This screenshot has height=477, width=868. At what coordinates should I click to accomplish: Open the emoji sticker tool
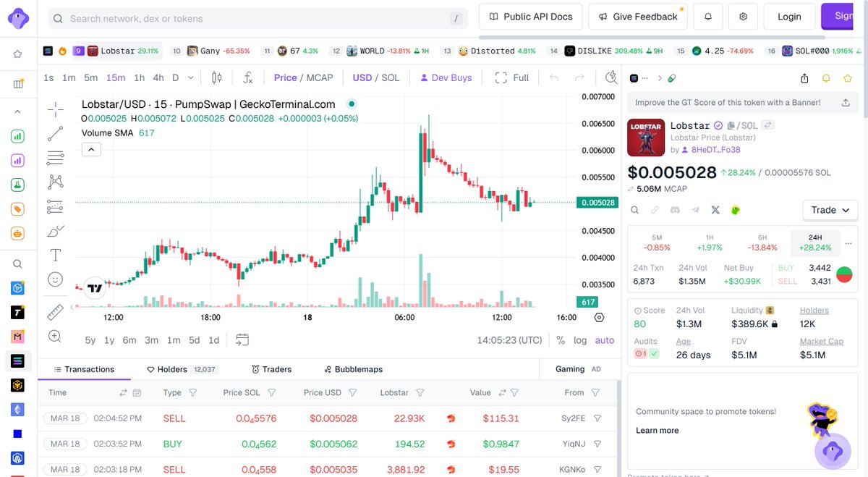pos(56,279)
